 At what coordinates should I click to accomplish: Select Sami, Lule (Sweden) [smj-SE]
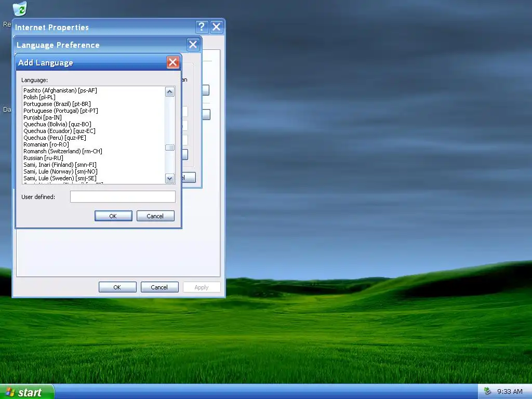click(60, 179)
